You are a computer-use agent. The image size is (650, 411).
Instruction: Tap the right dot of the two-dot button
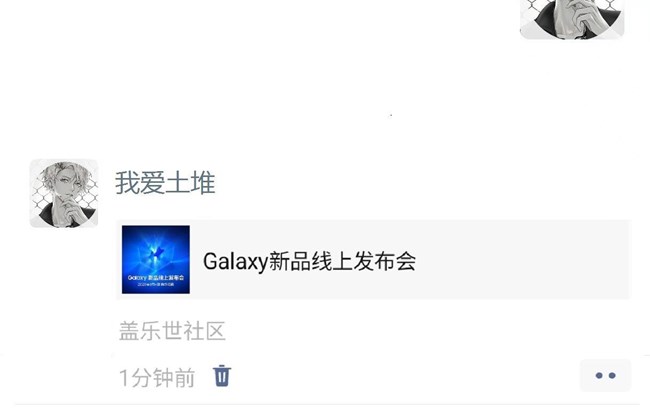[612, 376]
